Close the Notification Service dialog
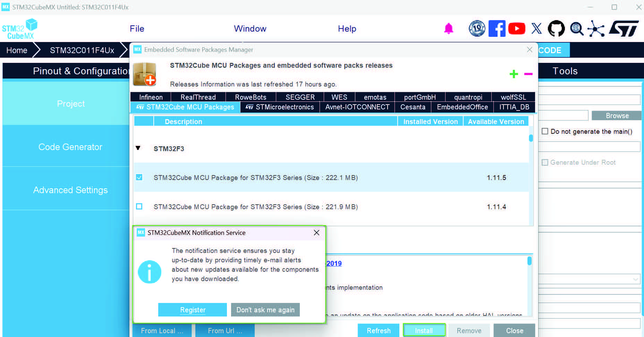Screen dimensions: 644x337 click(x=316, y=232)
